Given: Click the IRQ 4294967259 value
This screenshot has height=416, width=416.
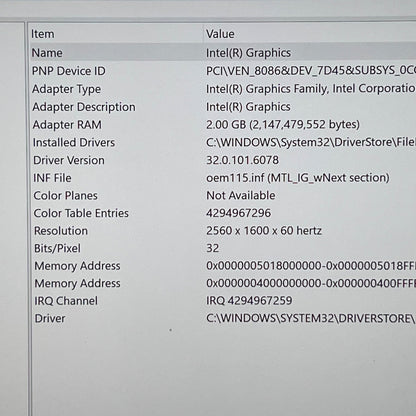Looking at the screenshot, I should [x=249, y=301].
